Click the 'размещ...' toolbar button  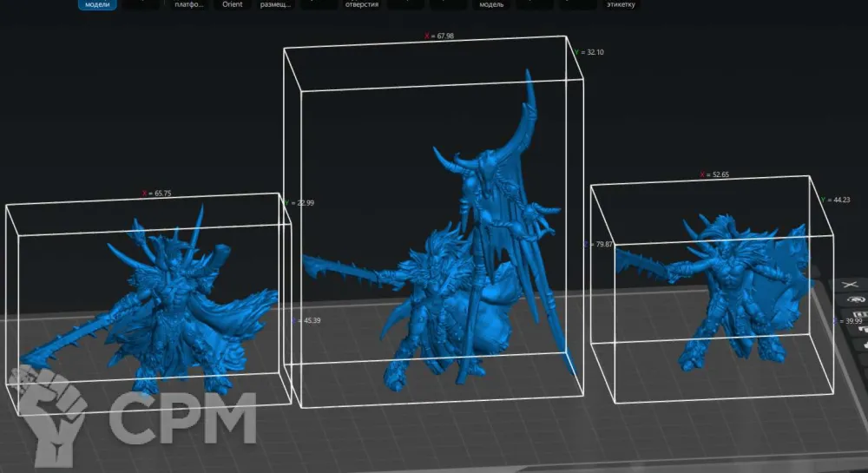pos(276,4)
